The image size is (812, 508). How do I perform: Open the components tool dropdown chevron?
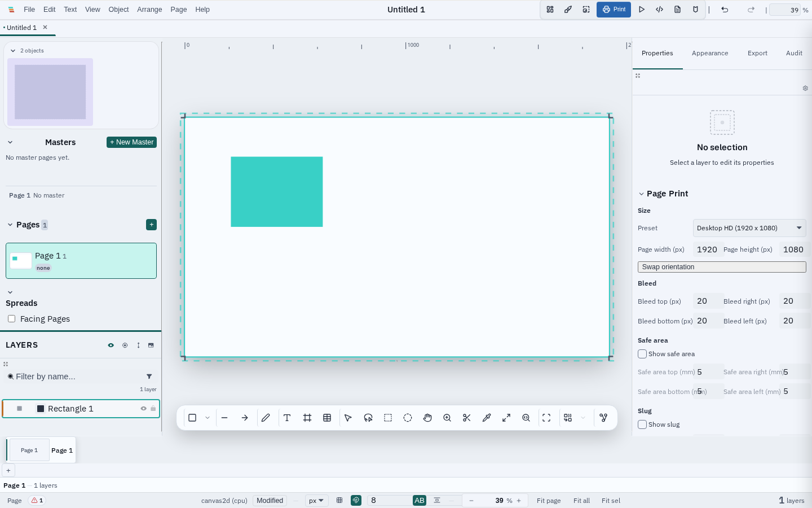tap(583, 418)
